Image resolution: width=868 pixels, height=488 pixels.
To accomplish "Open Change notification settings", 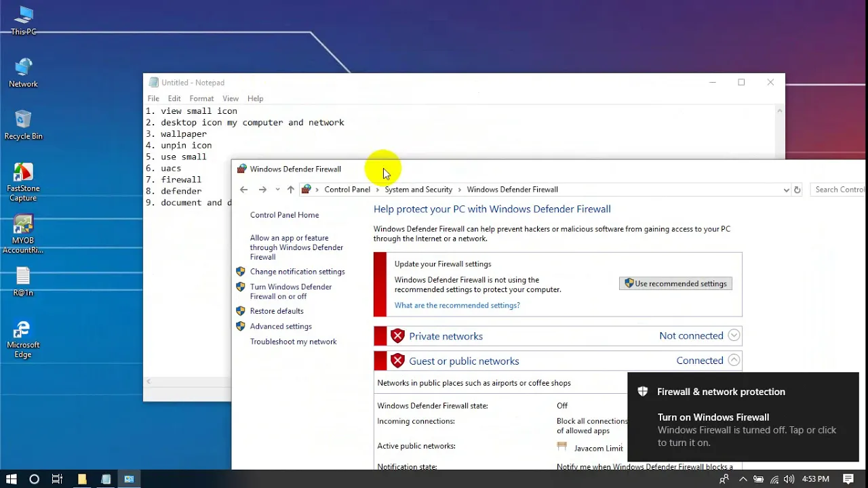I will pyautogui.click(x=297, y=272).
